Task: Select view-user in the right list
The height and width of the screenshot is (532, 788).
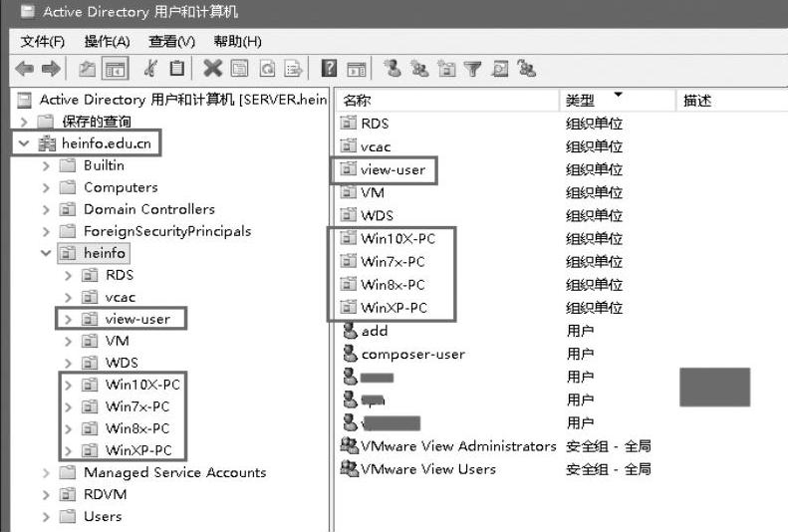Action: [393, 169]
